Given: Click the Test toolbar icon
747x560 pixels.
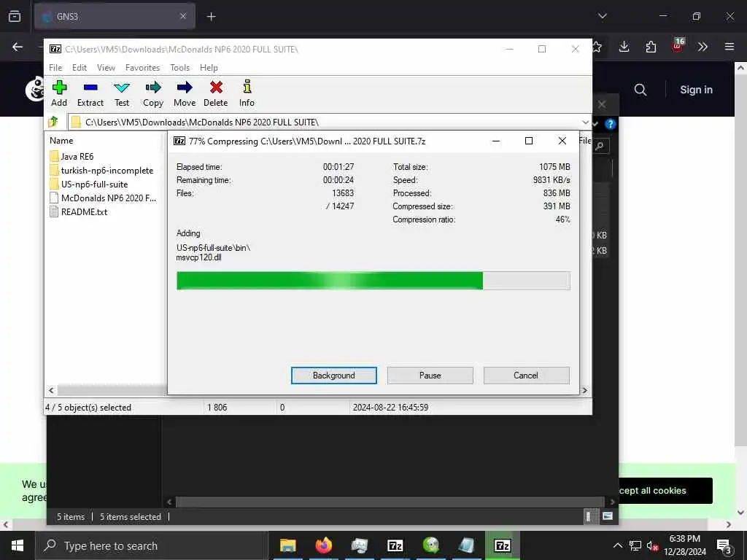Looking at the screenshot, I should (122, 93).
